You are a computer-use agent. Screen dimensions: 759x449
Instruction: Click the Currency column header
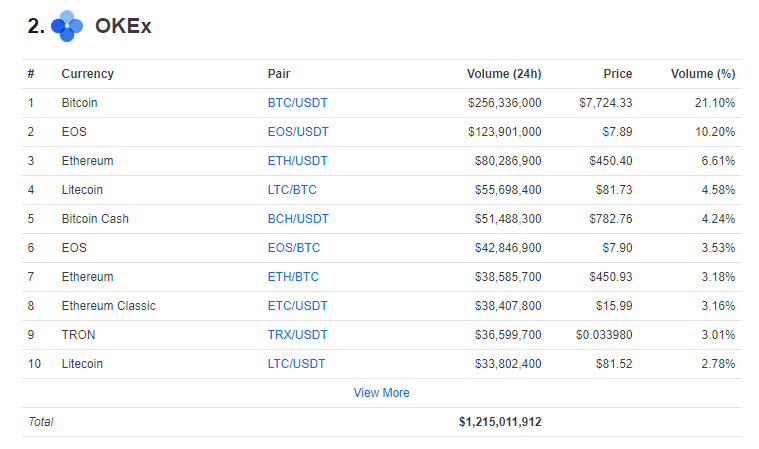tap(87, 74)
